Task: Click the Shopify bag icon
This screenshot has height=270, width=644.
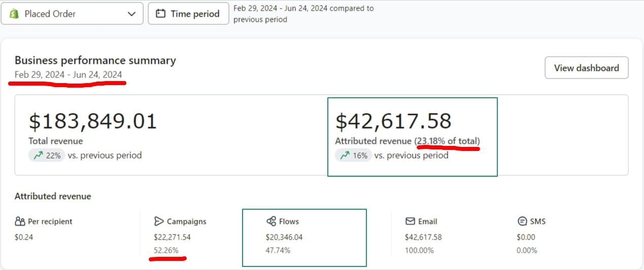Action: coord(14,14)
